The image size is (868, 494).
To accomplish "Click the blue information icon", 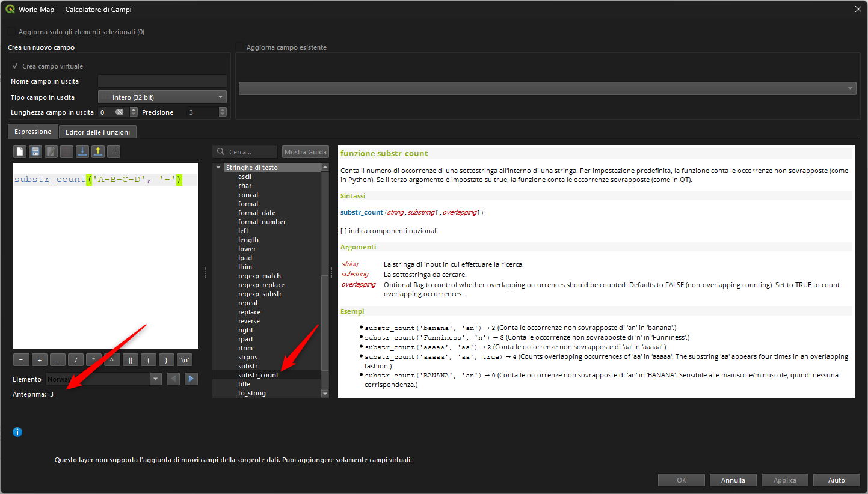I will [17, 432].
